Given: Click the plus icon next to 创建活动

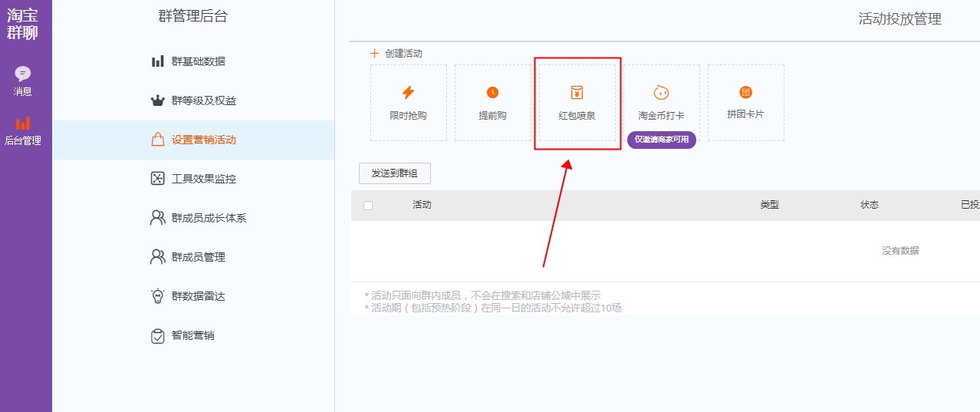Looking at the screenshot, I should (x=374, y=54).
